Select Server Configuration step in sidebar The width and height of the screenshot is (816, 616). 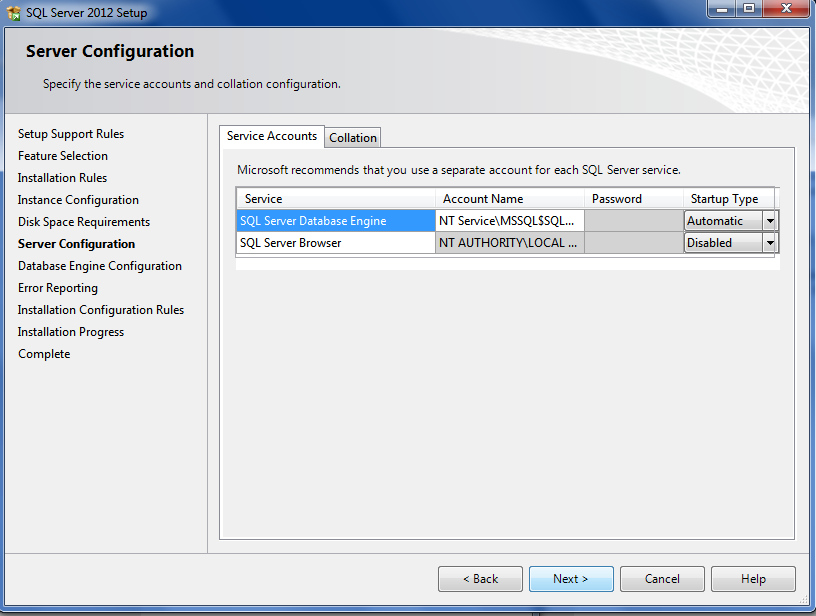click(x=76, y=244)
